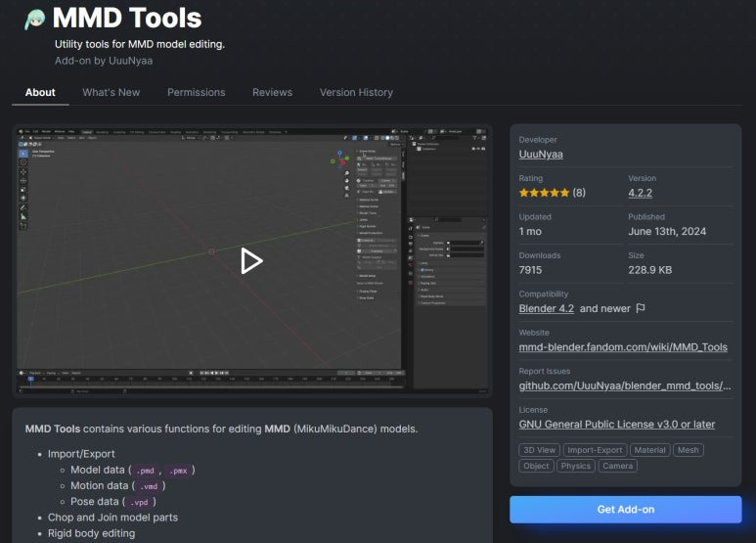756x543 pixels.
Task: Click the report compatibility flag icon
Action: coord(641,308)
